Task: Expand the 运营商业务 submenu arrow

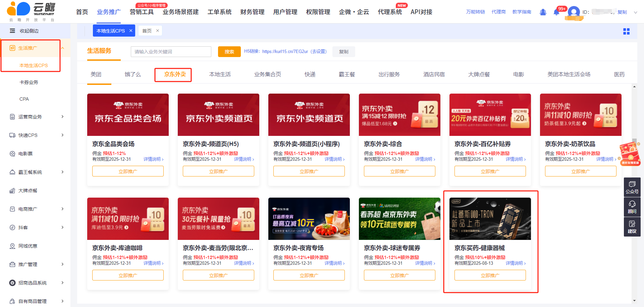Action: point(62,117)
